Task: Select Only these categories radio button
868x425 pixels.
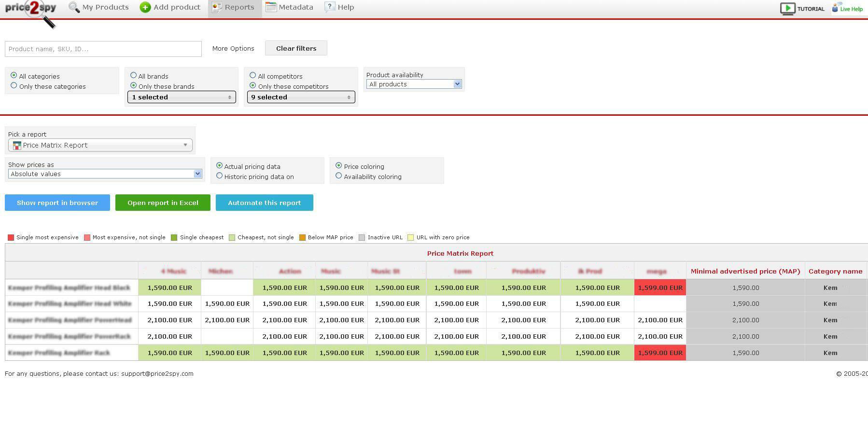Action: (14, 85)
